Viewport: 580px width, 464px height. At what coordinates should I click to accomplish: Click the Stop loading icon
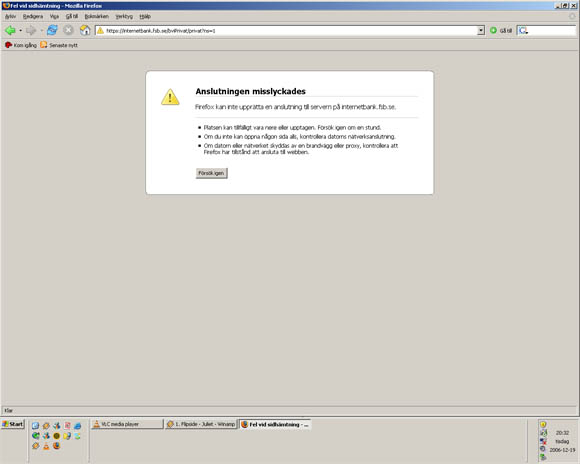click(68, 30)
